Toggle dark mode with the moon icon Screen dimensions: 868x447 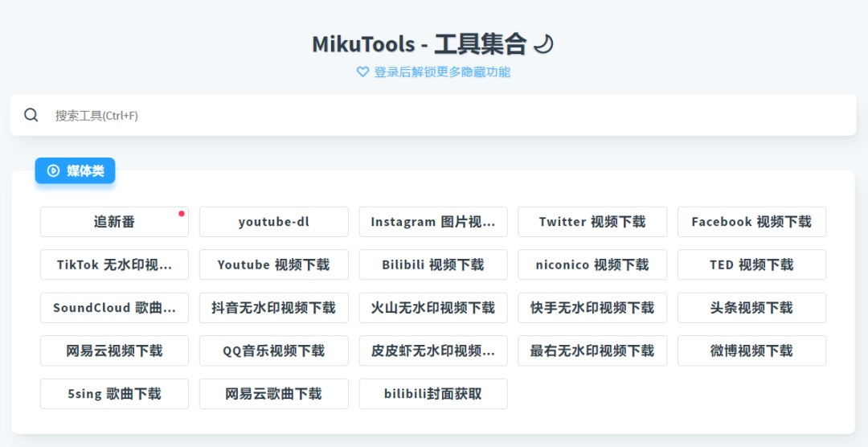[x=544, y=44]
